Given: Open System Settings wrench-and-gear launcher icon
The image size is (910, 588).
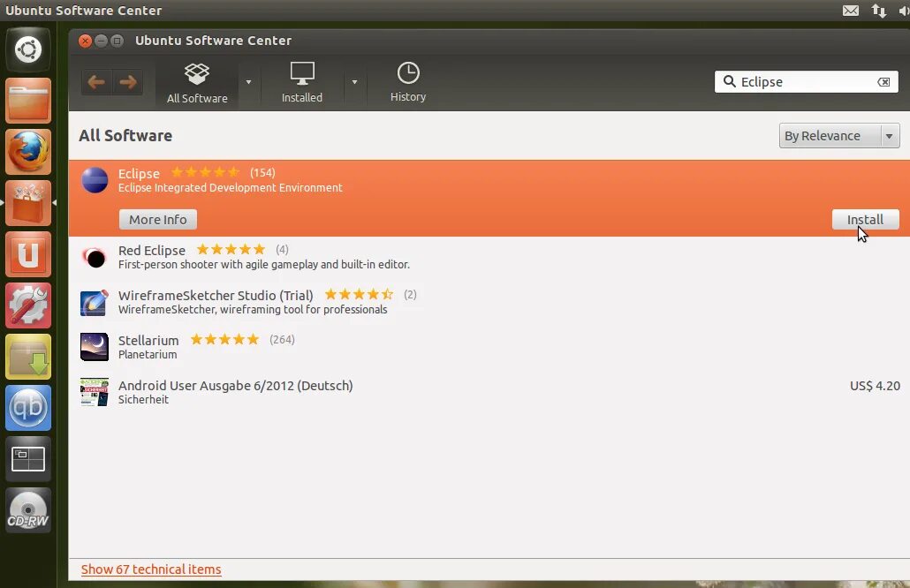Looking at the screenshot, I should point(28,305).
